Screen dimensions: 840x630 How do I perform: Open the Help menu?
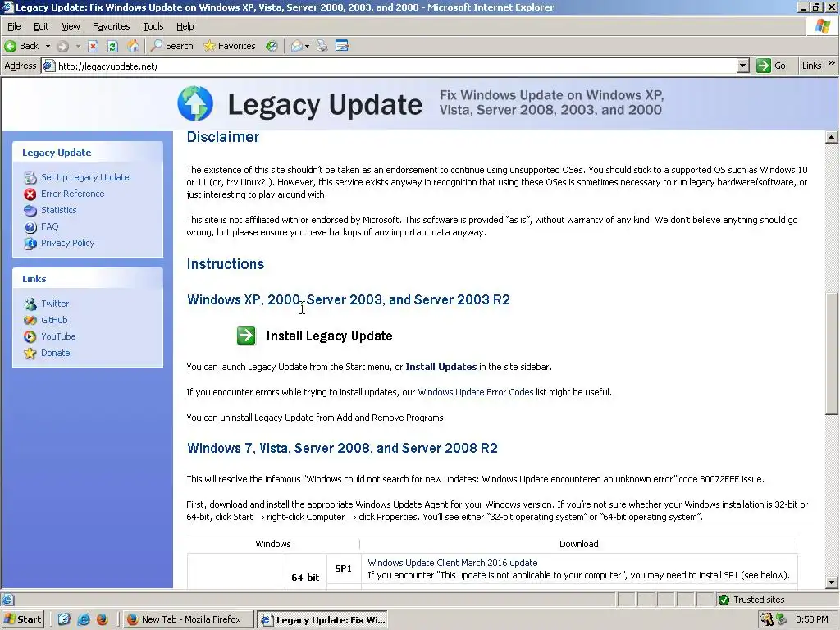pyautogui.click(x=185, y=26)
